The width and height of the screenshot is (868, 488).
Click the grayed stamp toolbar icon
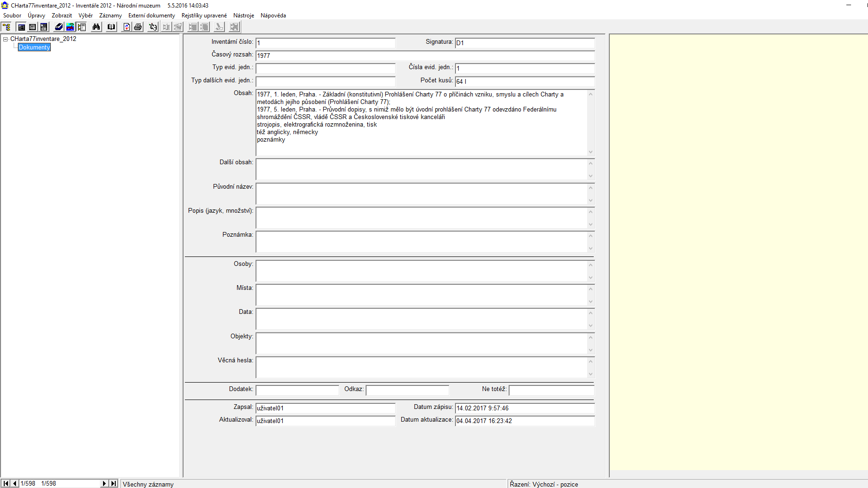(219, 27)
